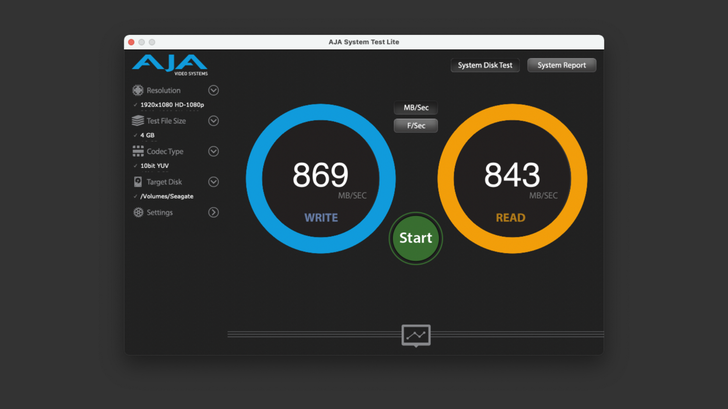
Task: Switch units to F/Sec
Action: point(416,125)
